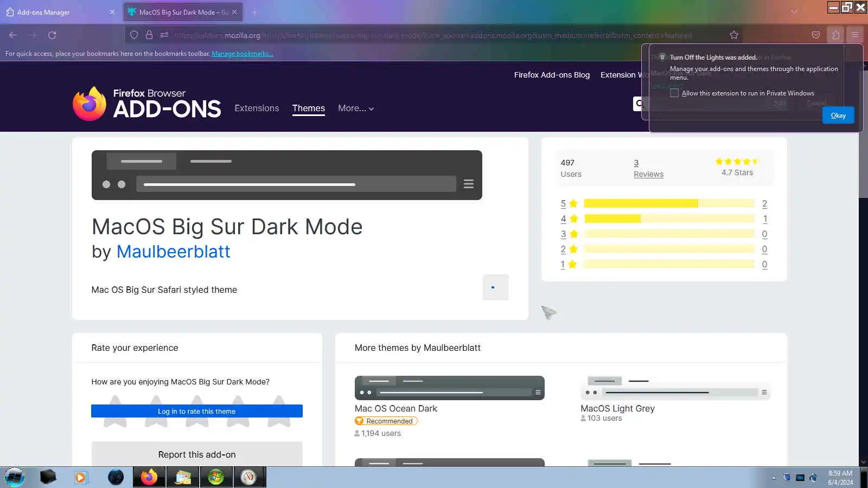The image size is (868, 488).
Task: Show hidden system tray icons arrow
Action: [774, 478]
